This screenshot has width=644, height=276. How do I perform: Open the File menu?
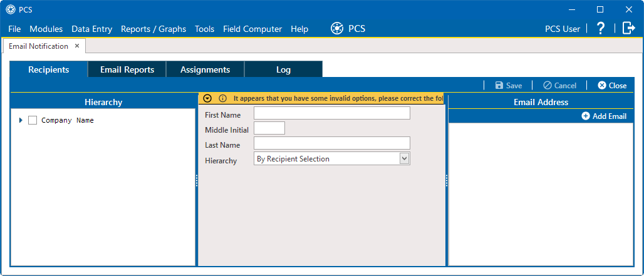click(x=14, y=29)
